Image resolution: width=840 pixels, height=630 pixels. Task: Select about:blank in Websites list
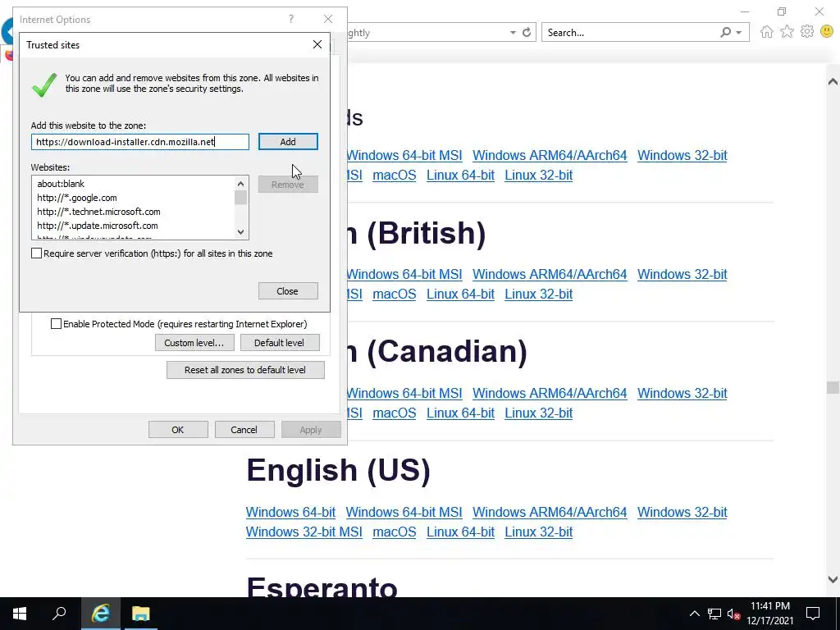(x=61, y=184)
